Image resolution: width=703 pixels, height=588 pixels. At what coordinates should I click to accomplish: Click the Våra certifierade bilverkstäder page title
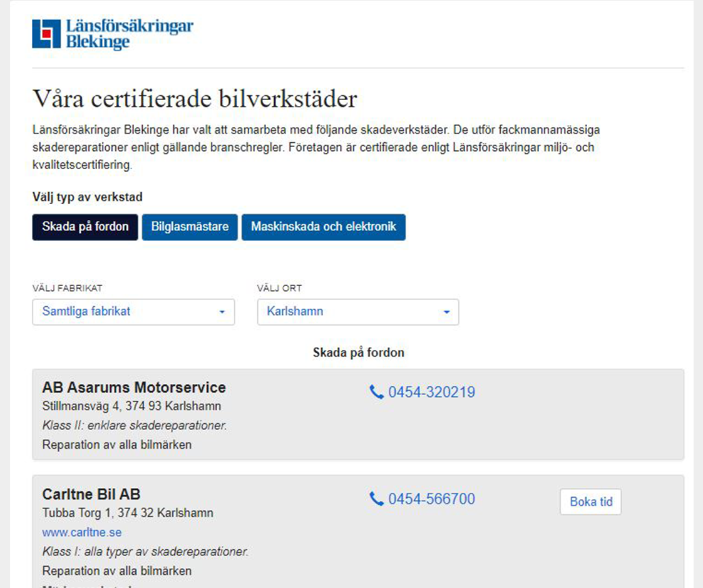195,99
